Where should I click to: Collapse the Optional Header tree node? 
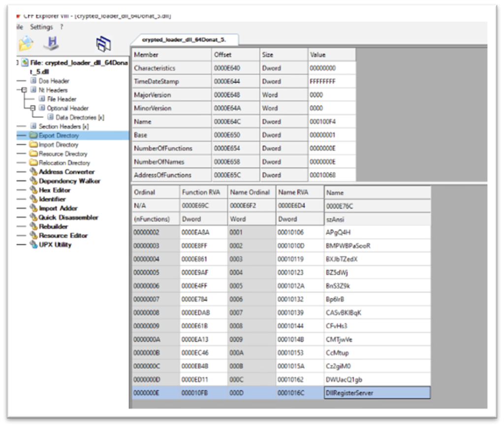[x=33, y=108]
